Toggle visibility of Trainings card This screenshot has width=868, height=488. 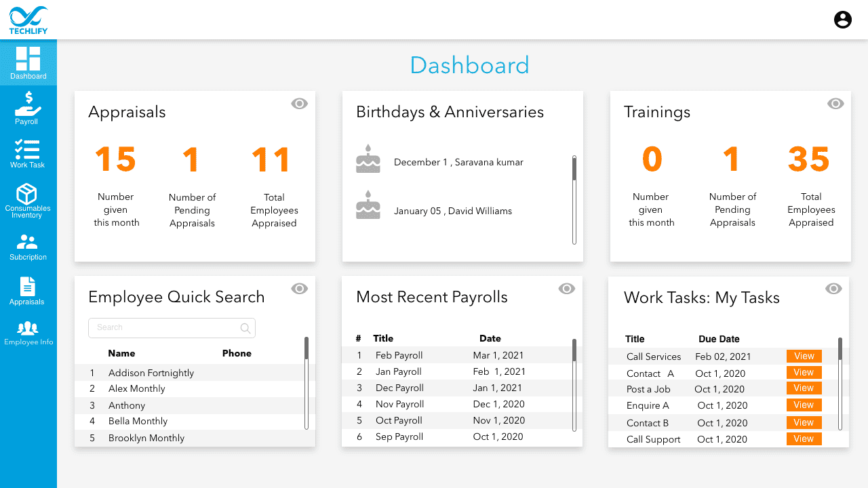coord(835,103)
